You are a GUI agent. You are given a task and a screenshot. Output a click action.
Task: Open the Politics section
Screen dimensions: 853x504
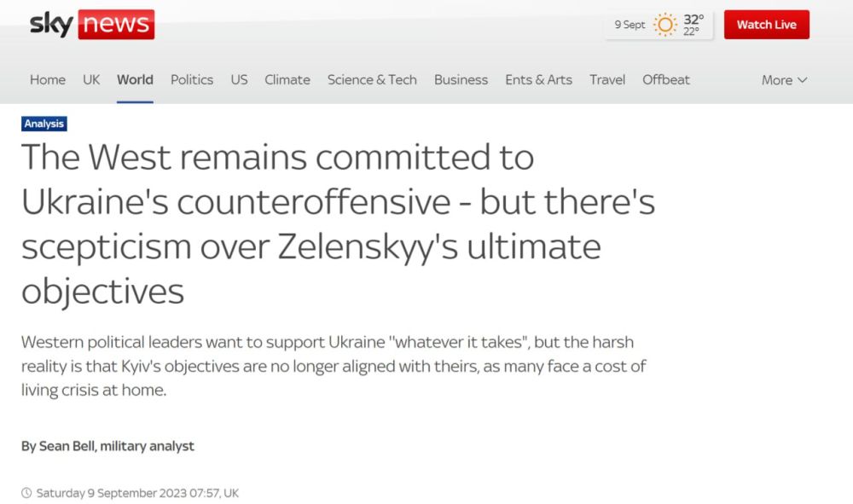click(192, 79)
